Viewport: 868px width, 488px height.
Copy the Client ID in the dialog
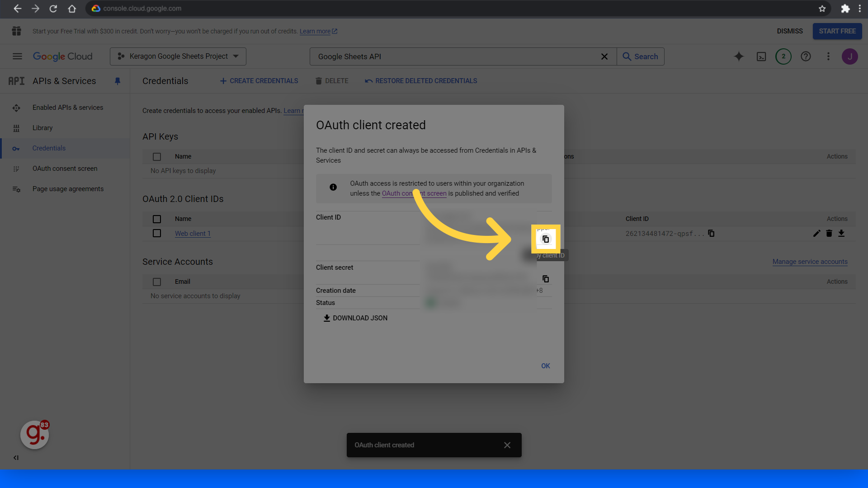[x=546, y=239]
